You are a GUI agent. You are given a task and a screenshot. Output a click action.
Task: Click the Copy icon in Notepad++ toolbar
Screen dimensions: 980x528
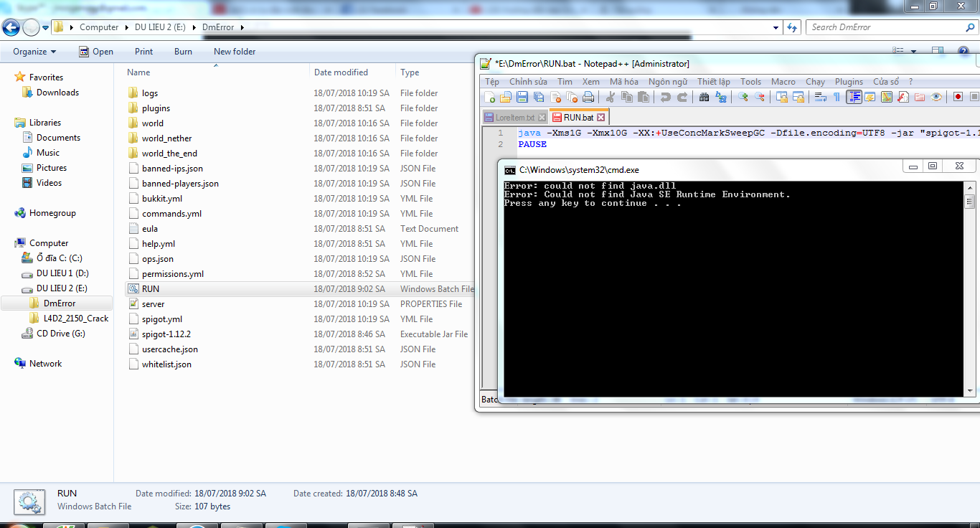pyautogui.click(x=627, y=97)
